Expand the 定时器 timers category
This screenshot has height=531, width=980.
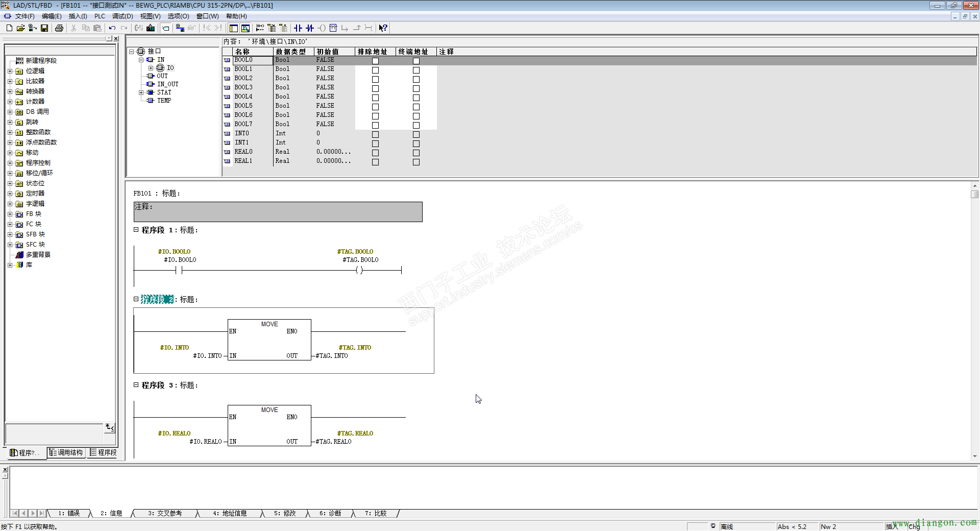pyautogui.click(x=10, y=194)
